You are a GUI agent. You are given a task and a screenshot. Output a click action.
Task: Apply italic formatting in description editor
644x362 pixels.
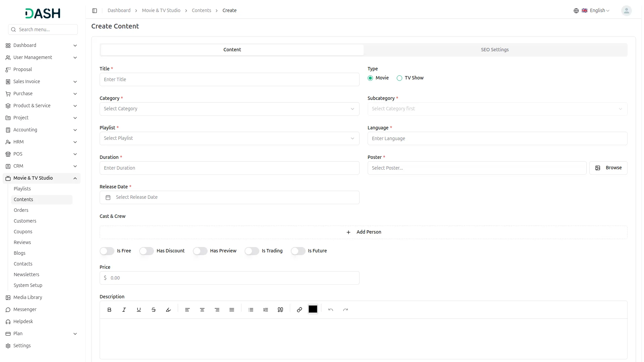point(124,310)
